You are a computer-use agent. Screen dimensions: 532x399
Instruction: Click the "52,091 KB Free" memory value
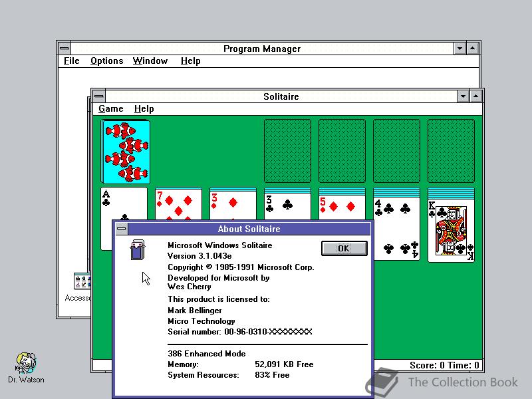(284, 364)
